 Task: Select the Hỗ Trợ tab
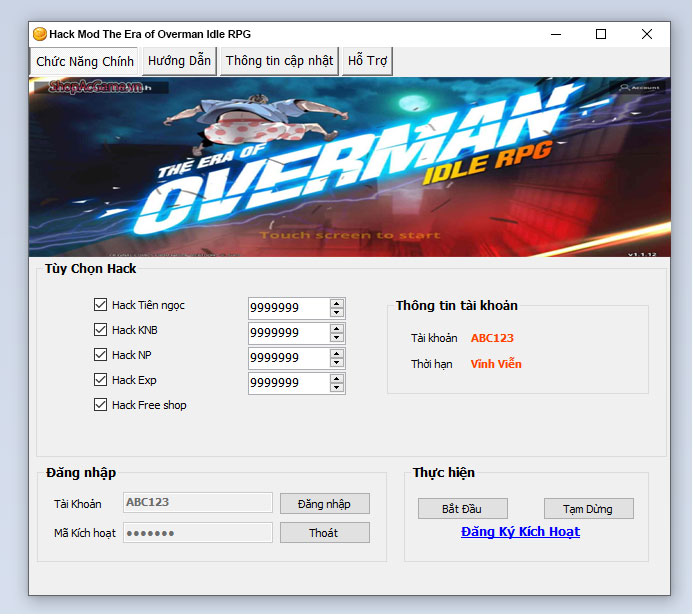click(x=367, y=61)
